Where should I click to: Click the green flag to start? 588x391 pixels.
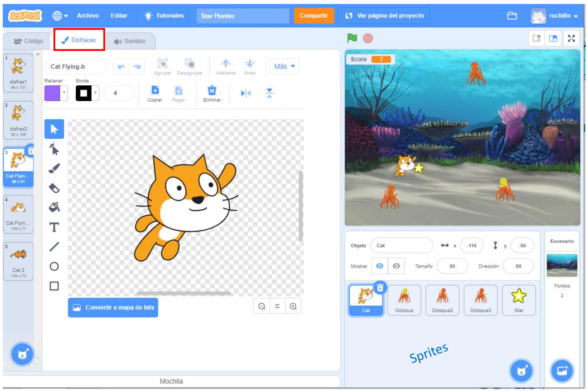(x=352, y=38)
